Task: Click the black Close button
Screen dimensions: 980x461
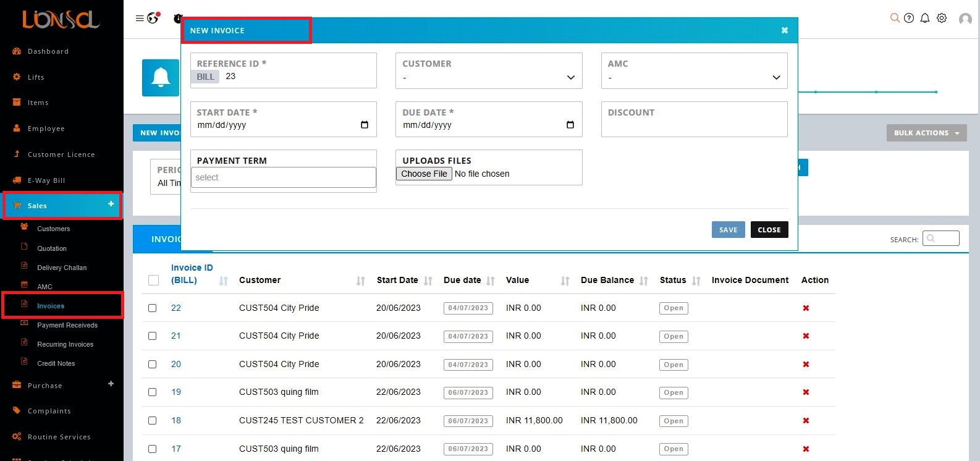Action: pos(769,230)
